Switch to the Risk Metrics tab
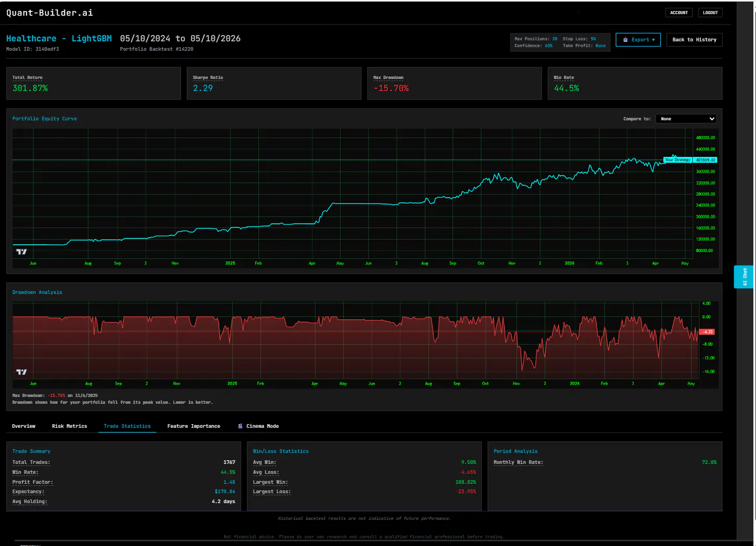 pyautogui.click(x=70, y=426)
